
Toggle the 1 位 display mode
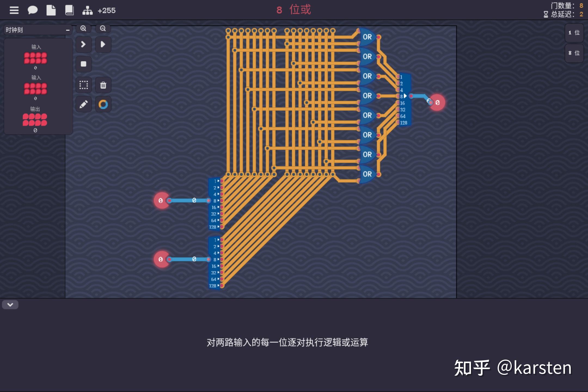click(574, 33)
